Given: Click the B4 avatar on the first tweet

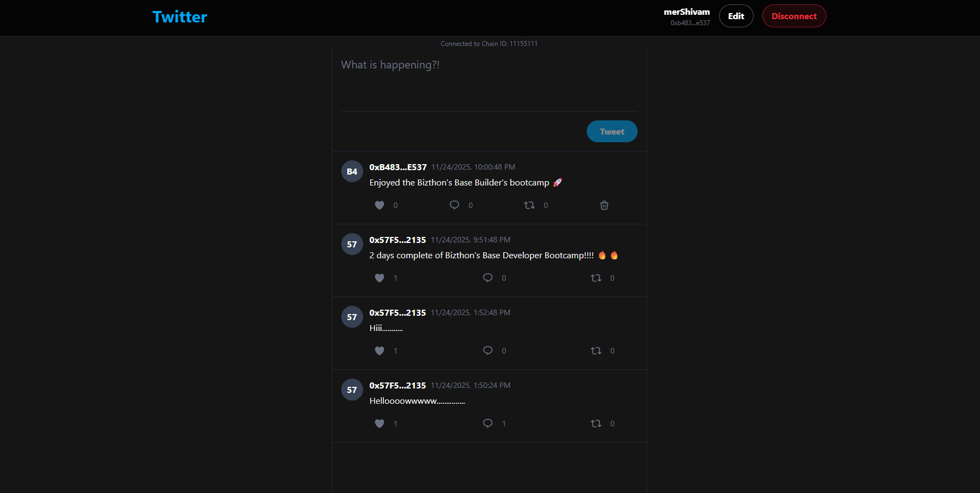Looking at the screenshot, I should click(x=352, y=172).
